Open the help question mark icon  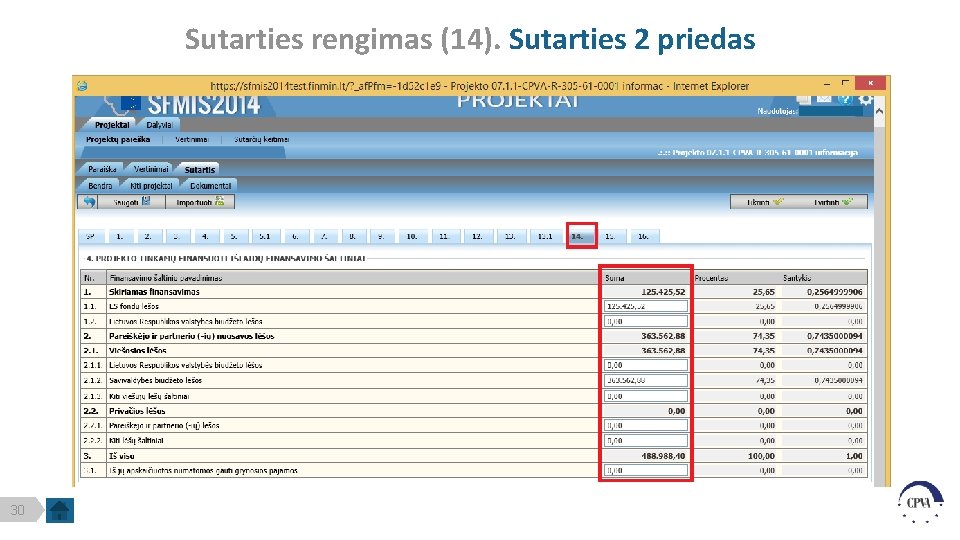845,99
